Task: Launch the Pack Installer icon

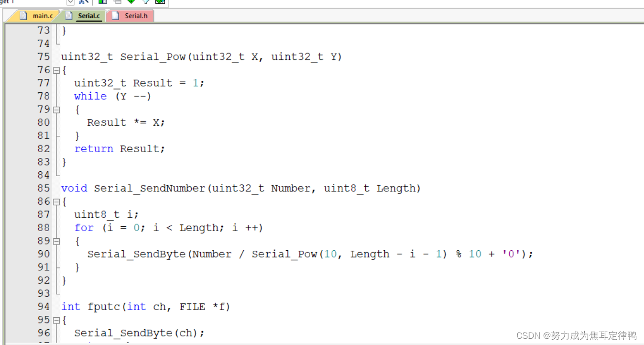Action: click(x=160, y=2)
